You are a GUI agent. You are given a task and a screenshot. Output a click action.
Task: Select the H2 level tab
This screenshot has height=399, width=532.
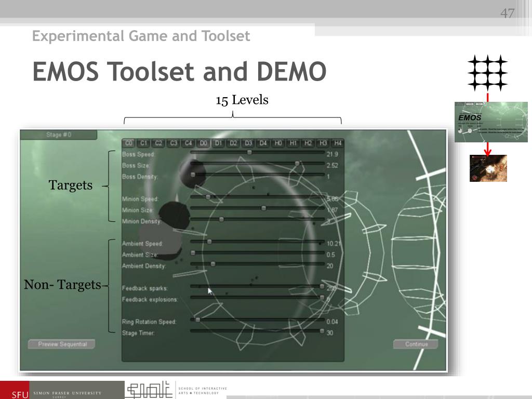point(308,143)
